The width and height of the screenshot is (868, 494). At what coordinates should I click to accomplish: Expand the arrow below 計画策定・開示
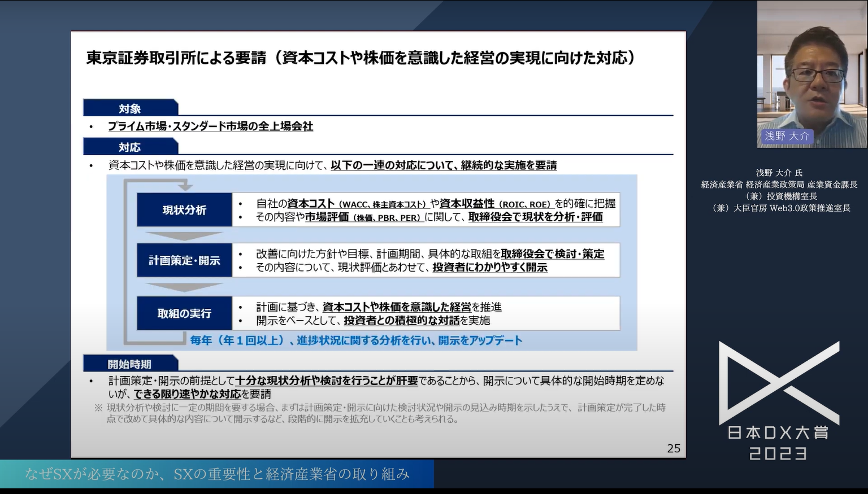tap(184, 286)
